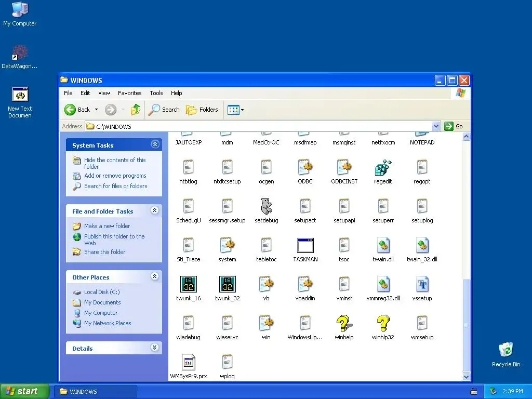
Task: Collapse the File and Folder Tasks panel
Action: pyautogui.click(x=155, y=210)
